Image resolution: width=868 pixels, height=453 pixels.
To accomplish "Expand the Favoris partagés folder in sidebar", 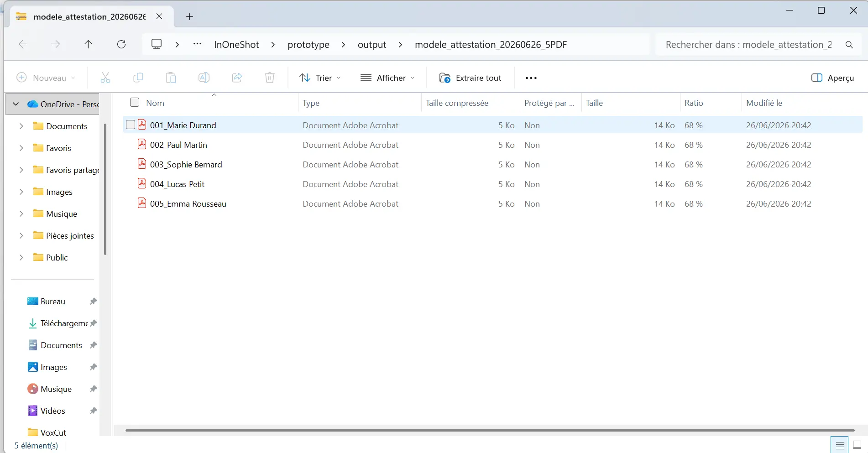I will pos(21,170).
